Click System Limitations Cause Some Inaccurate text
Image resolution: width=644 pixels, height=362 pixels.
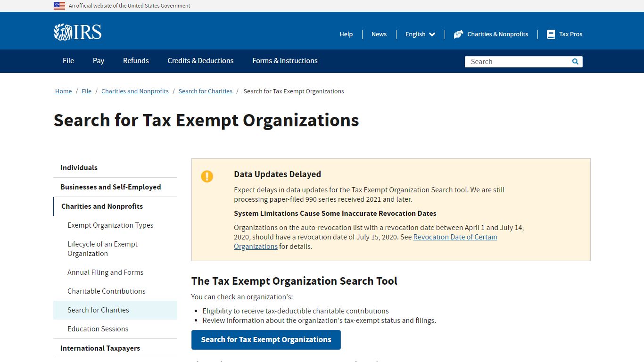(x=335, y=214)
